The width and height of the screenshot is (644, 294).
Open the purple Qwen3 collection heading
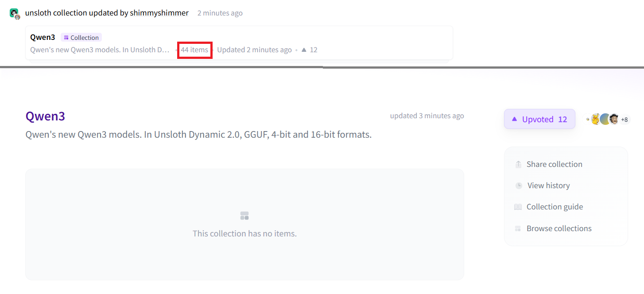tap(45, 116)
